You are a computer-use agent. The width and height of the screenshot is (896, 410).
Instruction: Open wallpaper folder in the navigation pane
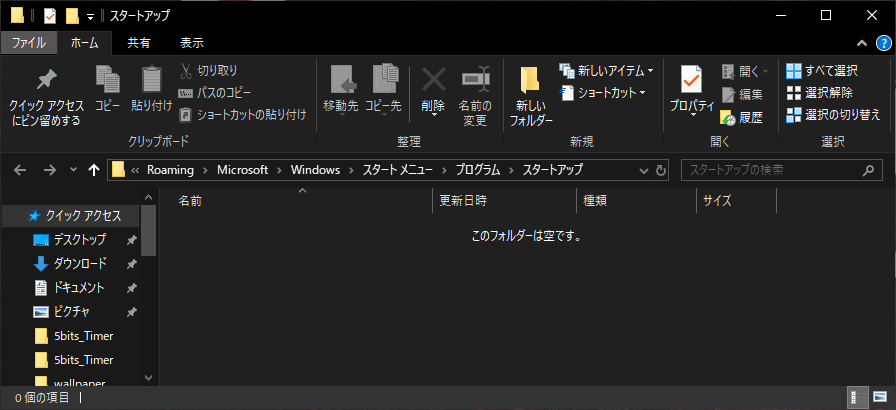[70, 381]
